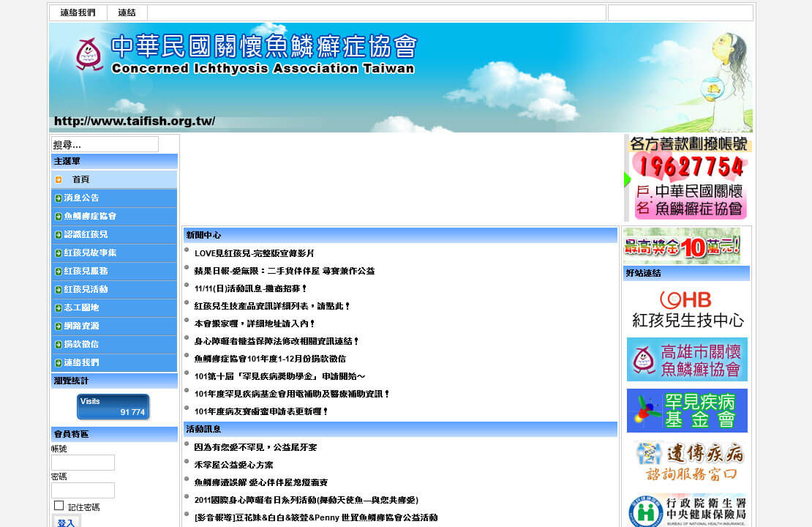Open the 連結 top navigation tab

[127, 13]
